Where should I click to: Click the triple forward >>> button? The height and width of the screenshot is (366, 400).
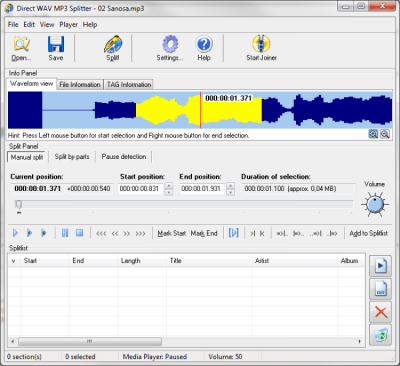(140, 234)
